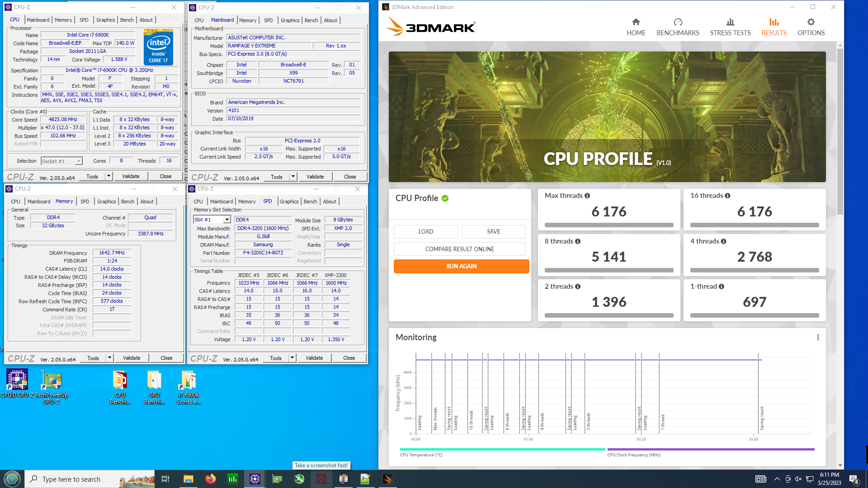Open CPU Benchmarks desktop folder
The image size is (868, 488).
pyautogui.click(x=120, y=386)
